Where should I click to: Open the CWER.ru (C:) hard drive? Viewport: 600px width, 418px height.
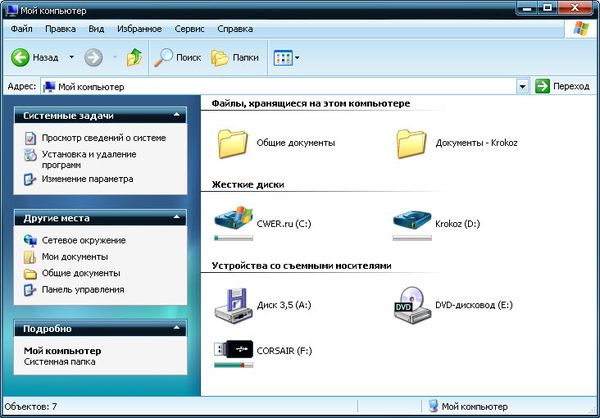[x=232, y=223]
